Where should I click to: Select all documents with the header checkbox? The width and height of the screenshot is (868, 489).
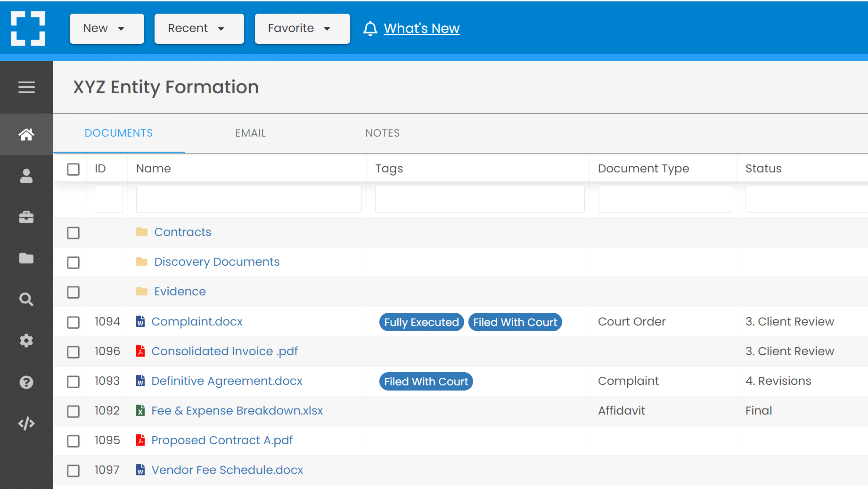(73, 169)
